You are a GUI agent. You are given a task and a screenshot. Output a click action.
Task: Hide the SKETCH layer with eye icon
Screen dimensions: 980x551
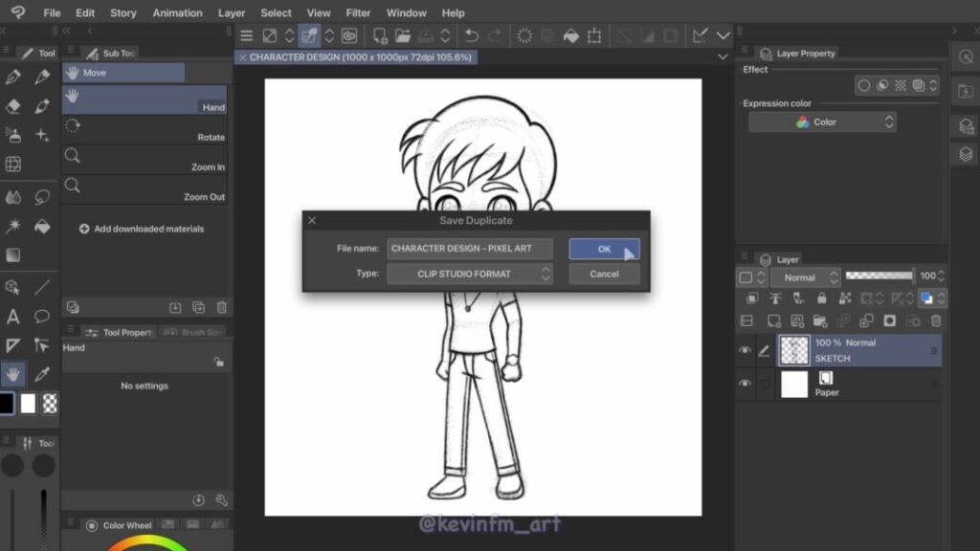[745, 351]
